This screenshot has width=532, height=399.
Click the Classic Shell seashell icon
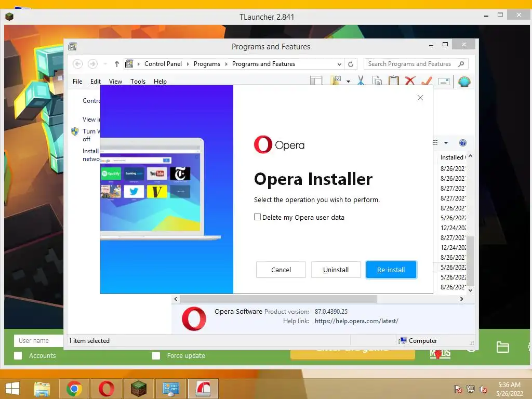464,82
